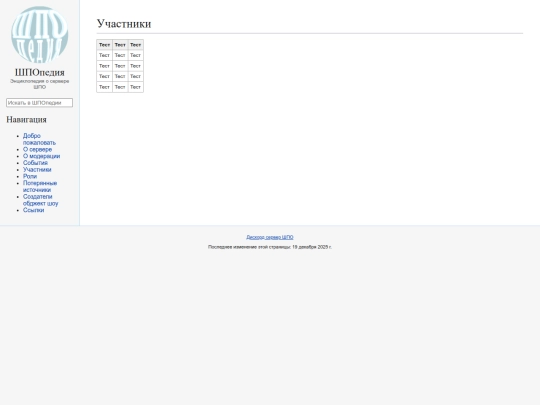Screen dimensions: 540x405
Task: Click the 'Энциклопедия о сервере ШПО' tagline
Action: [40, 84]
